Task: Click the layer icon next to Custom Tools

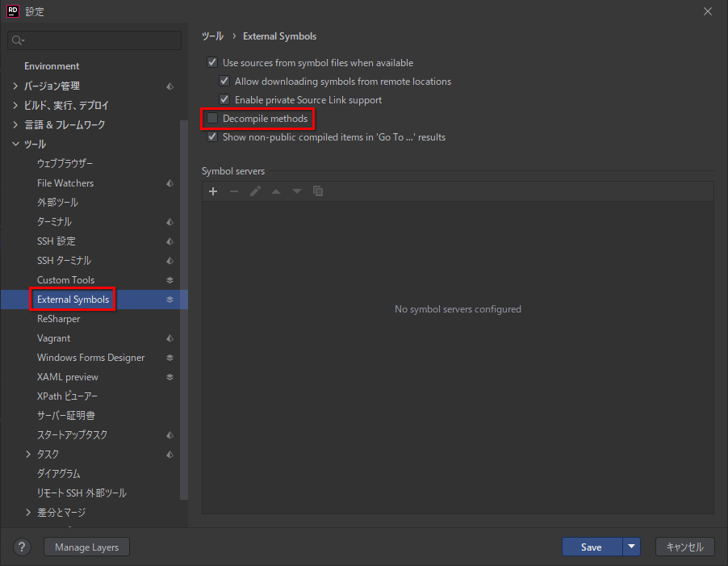Action: tap(170, 280)
